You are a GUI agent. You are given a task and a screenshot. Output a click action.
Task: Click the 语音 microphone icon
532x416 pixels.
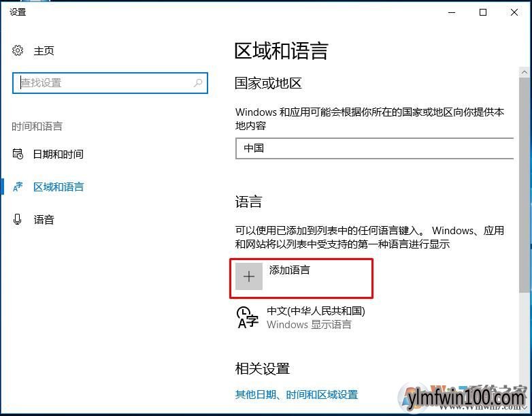(17, 219)
